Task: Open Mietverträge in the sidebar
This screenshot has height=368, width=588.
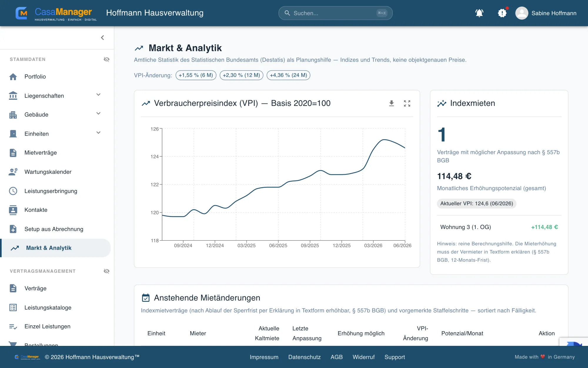Action: (56, 153)
